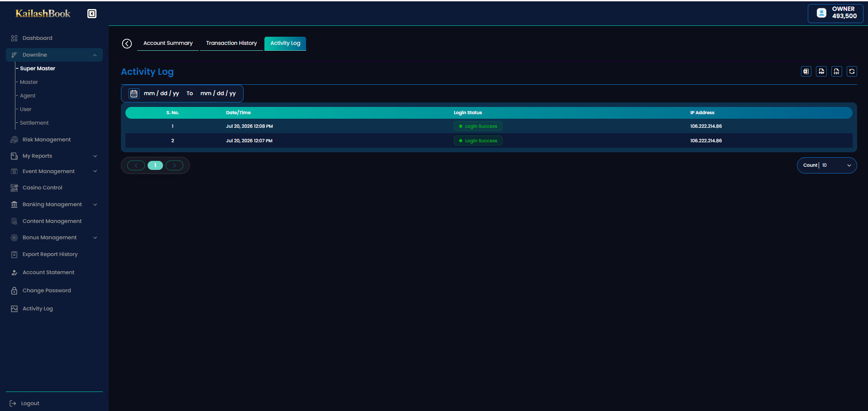This screenshot has width=868, height=411.
Task: Switch to the Transaction History tab
Action: 231,44
